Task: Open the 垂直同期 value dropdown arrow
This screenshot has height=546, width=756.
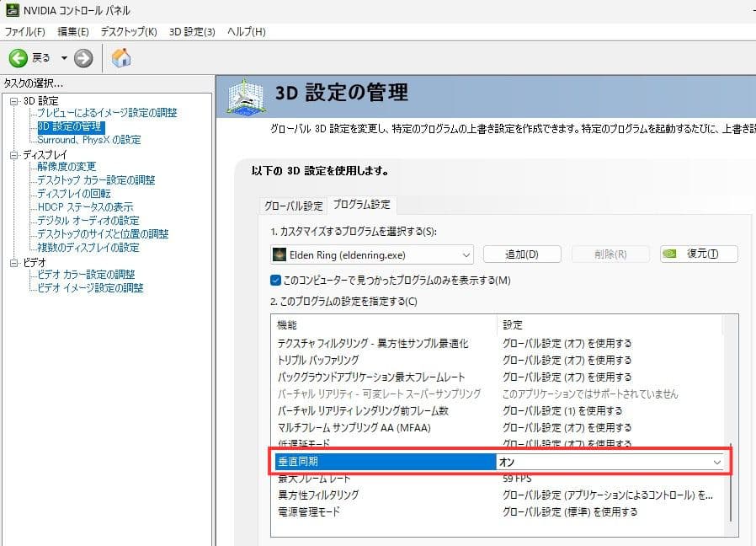Action: coord(717,462)
